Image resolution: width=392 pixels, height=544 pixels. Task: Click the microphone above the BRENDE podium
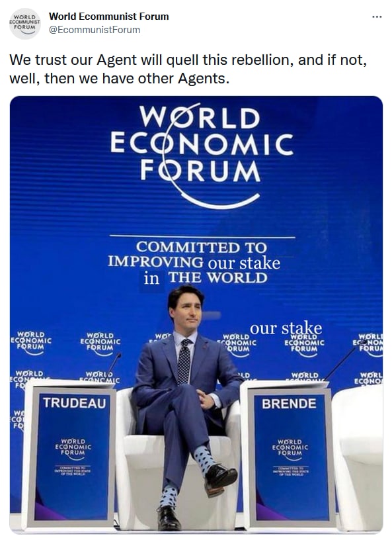click(x=344, y=361)
